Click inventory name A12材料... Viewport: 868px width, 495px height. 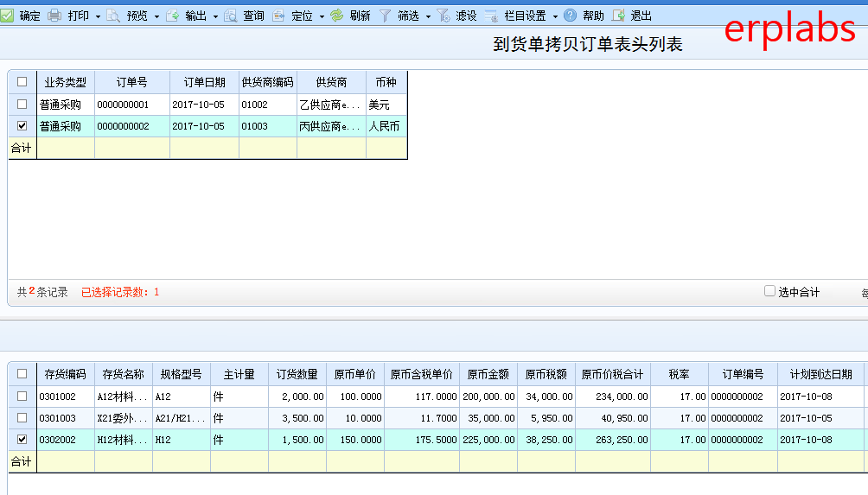[x=124, y=397]
